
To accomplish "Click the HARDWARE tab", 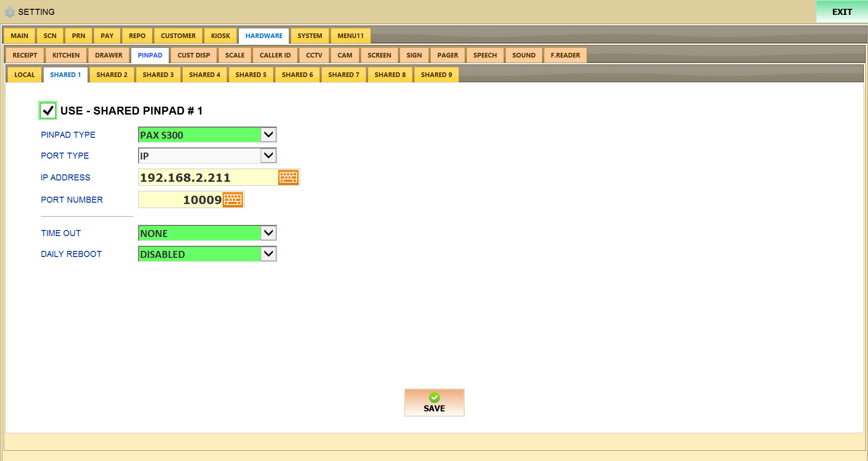I will pyautogui.click(x=264, y=36).
